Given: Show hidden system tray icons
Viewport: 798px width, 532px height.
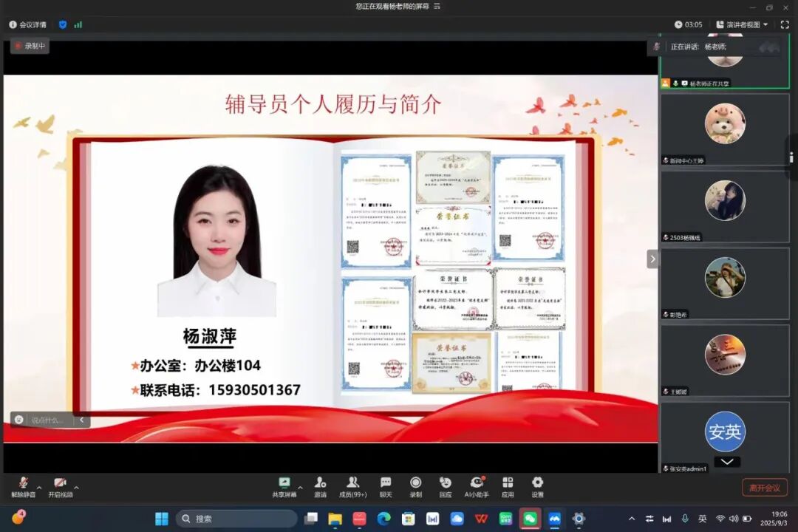Looking at the screenshot, I should tap(632, 519).
